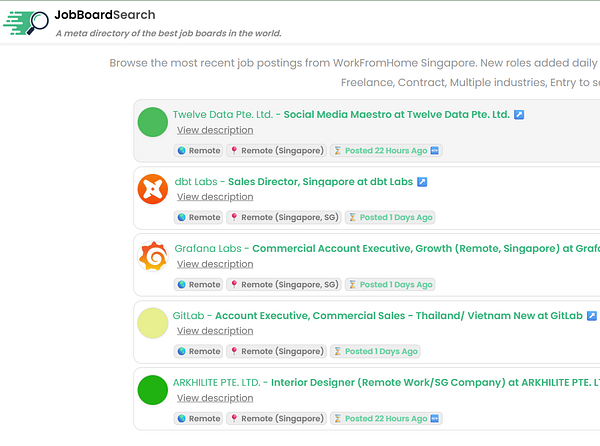Click the 'Grafana Labs' company name
The image size is (600, 446).
(208, 248)
